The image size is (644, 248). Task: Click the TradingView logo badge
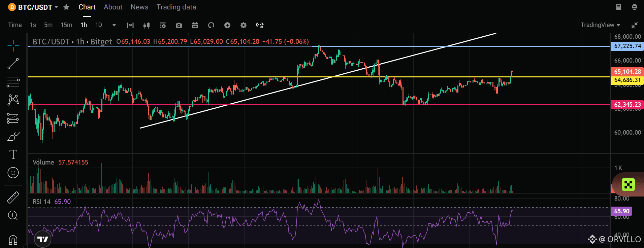[43, 239]
